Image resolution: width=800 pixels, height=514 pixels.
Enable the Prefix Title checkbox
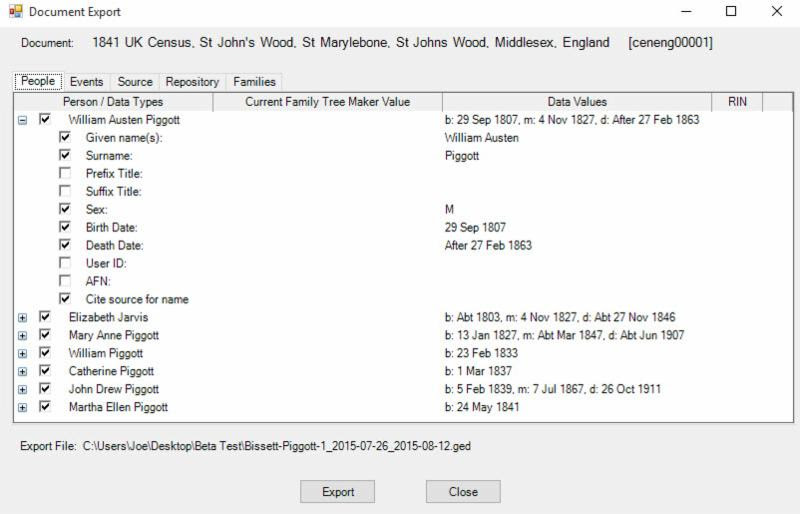pyautogui.click(x=65, y=173)
